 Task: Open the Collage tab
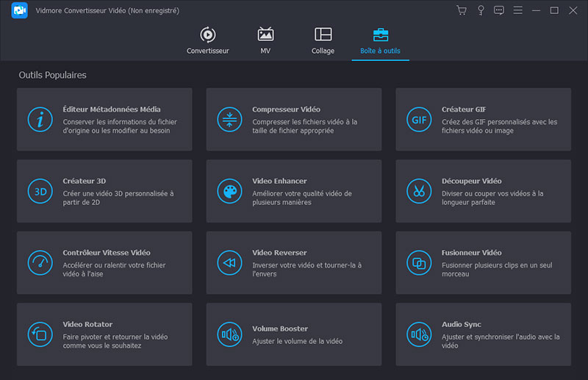pyautogui.click(x=323, y=41)
